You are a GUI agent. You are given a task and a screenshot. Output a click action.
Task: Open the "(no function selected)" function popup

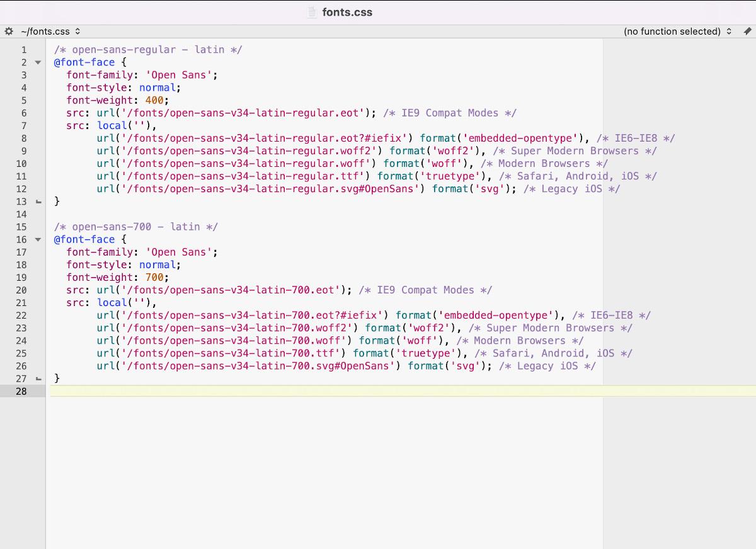click(x=677, y=31)
